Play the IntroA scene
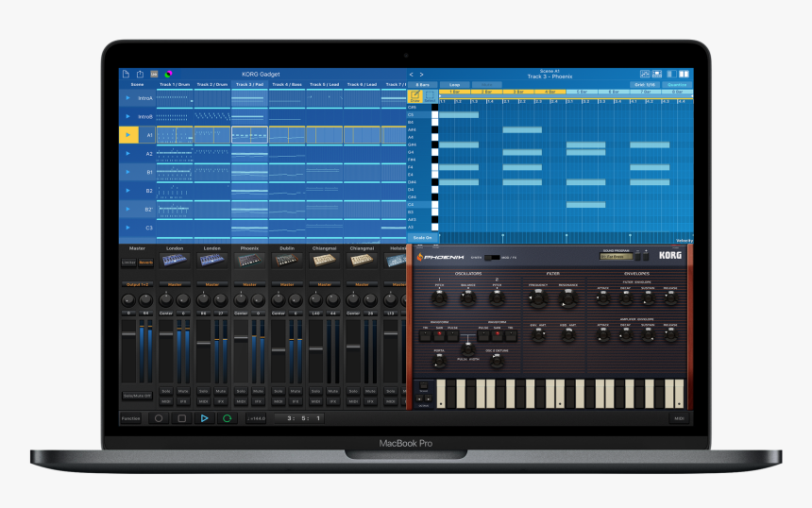Image resolution: width=812 pixels, height=508 pixels. [x=127, y=98]
